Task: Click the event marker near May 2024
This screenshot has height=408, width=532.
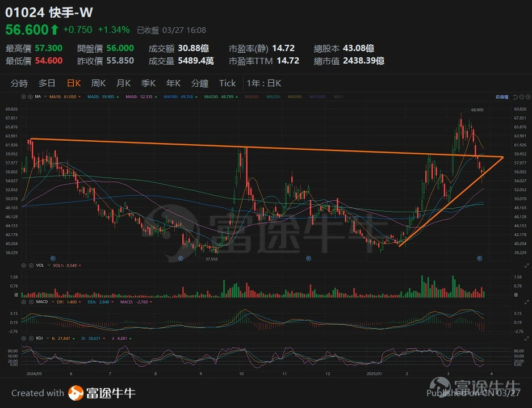Action: click(x=53, y=258)
